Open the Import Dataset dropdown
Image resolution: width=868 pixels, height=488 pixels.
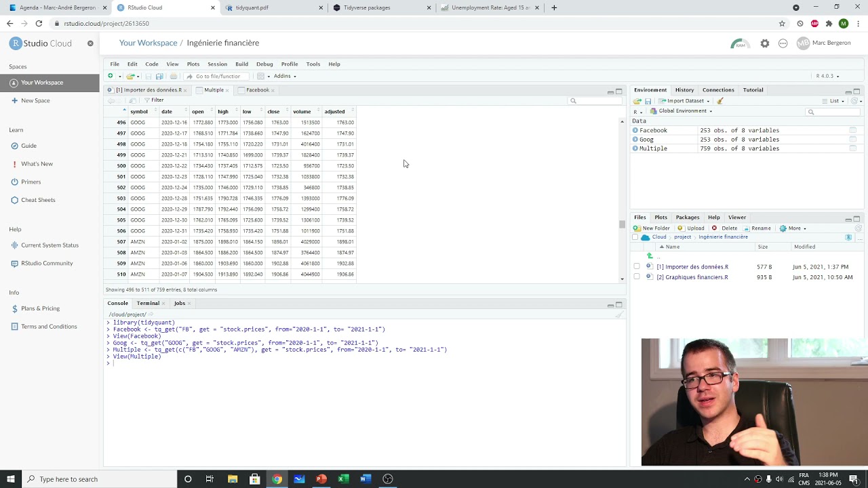[685, 101]
